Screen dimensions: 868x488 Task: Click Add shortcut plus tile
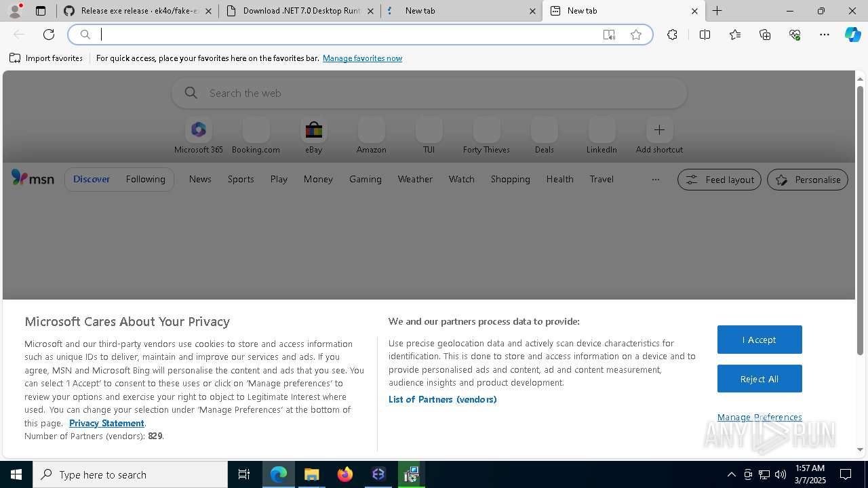click(x=659, y=136)
